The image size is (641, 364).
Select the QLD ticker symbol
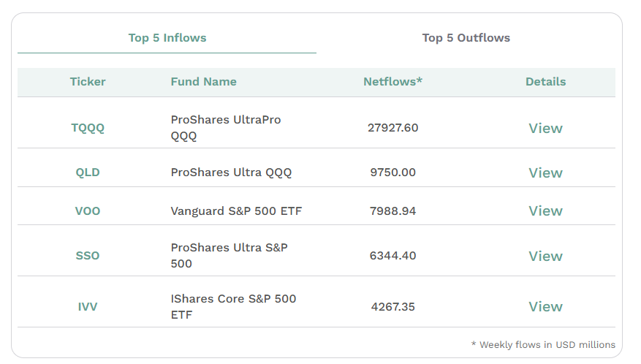click(88, 173)
